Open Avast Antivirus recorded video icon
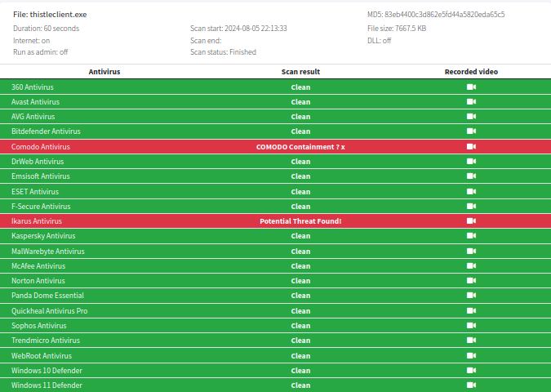 coord(471,101)
